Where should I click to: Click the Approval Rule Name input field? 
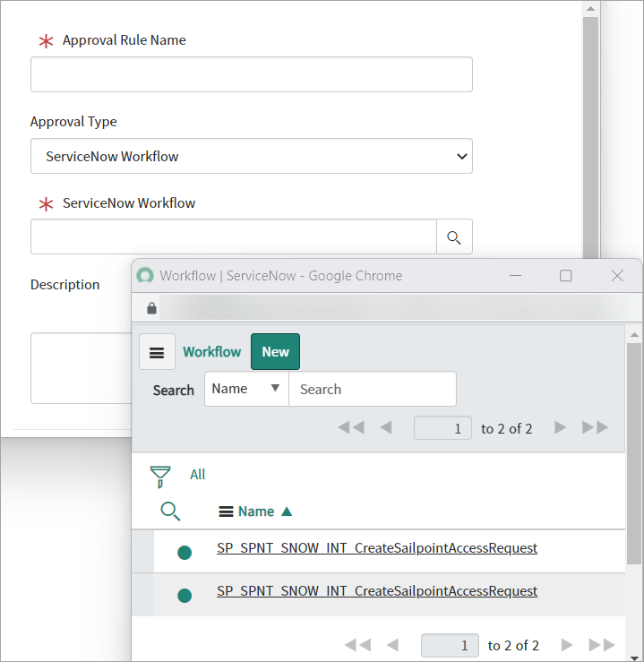point(252,74)
